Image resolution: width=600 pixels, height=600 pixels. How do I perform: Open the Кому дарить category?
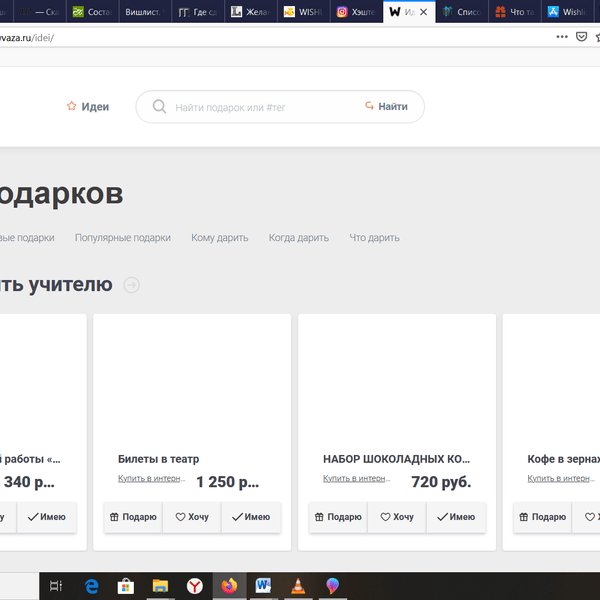pos(219,238)
